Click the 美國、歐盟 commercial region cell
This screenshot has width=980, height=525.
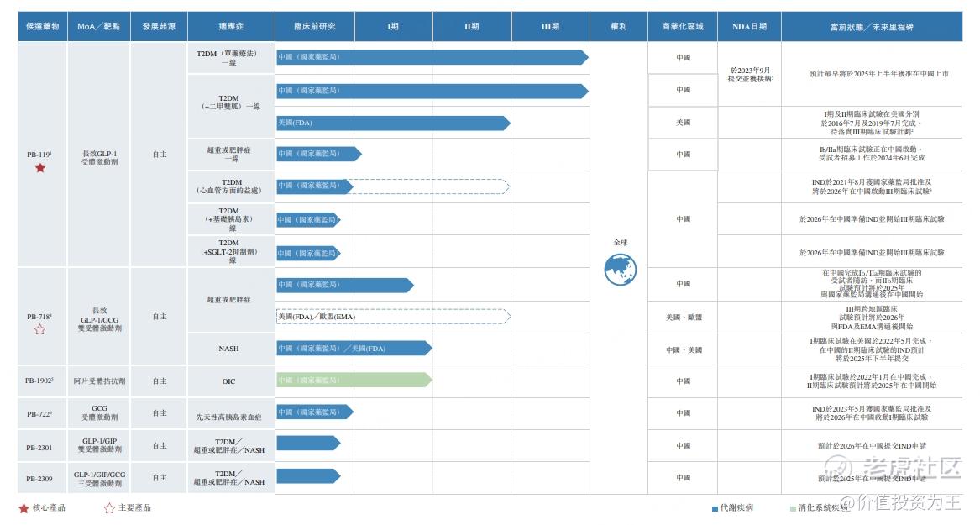click(683, 317)
